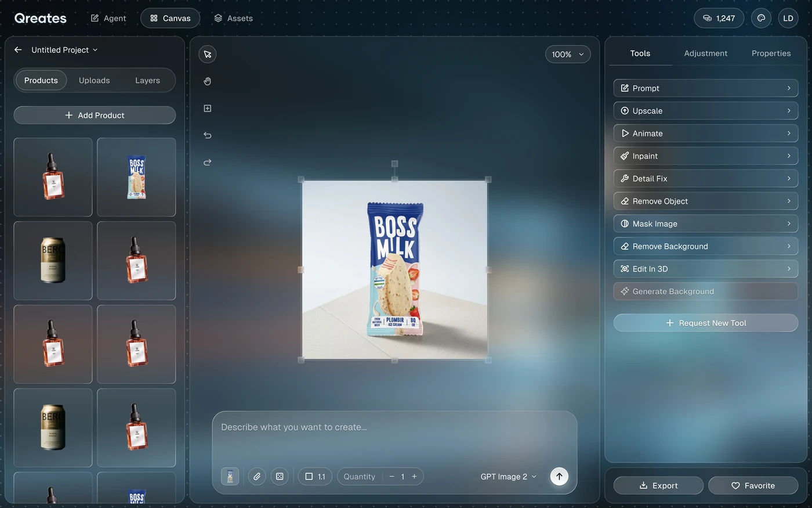Click the dice randomize icon
This screenshot has width=812, height=508.
[280, 477]
